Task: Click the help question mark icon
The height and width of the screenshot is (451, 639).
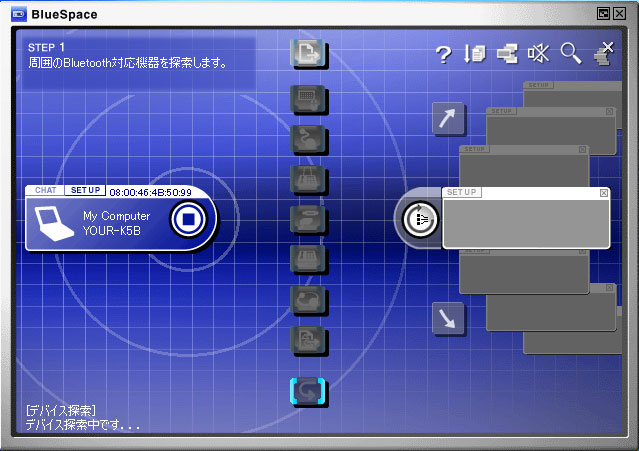Action: click(444, 55)
